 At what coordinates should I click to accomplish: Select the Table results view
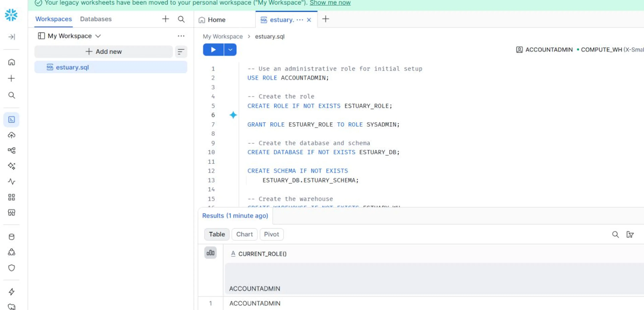click(217, 234)
